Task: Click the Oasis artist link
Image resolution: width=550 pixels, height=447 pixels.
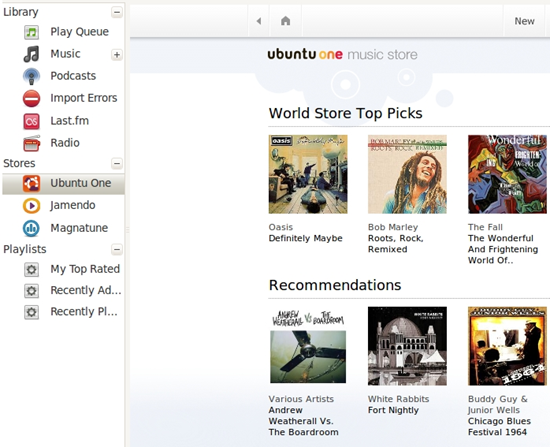Action: tap(281, 227)
